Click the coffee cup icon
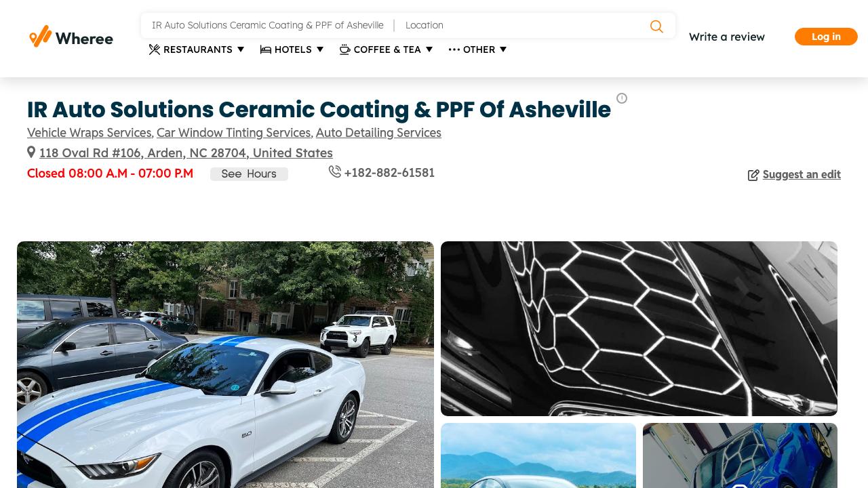This screenshot has height=488, width=868. click(345, 49)
